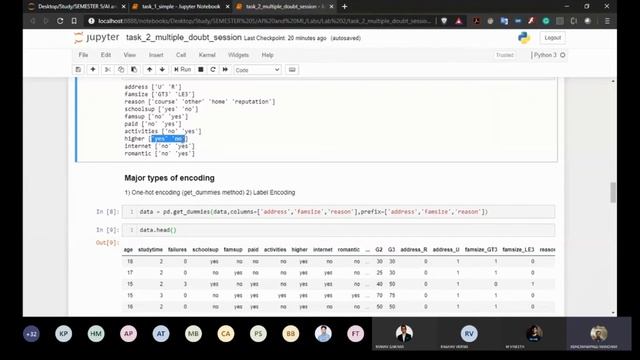Restart the kernel icon

tap(213, 70)
